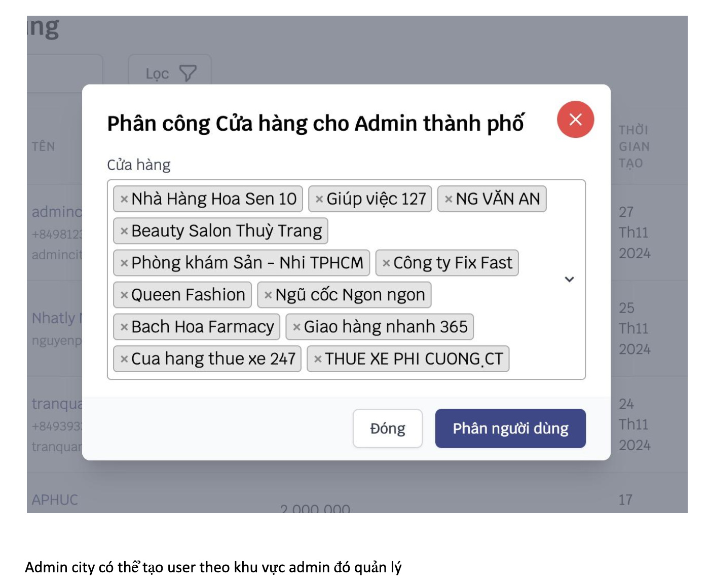709x588 pixels.
Task: Remove the NG VĂN AN tag
Action: pyautogui.click(x=448, y=199)
